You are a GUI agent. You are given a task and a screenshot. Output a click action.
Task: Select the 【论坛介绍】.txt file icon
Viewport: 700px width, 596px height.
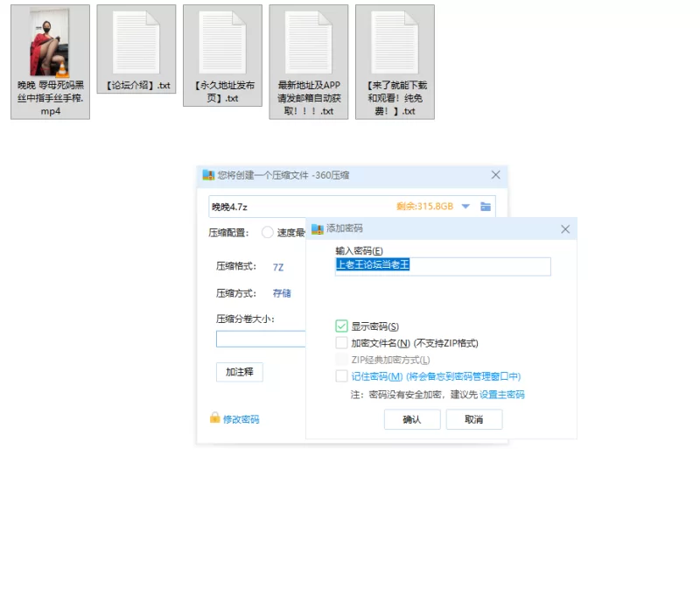pyautogui.click(x=136, y=42)
